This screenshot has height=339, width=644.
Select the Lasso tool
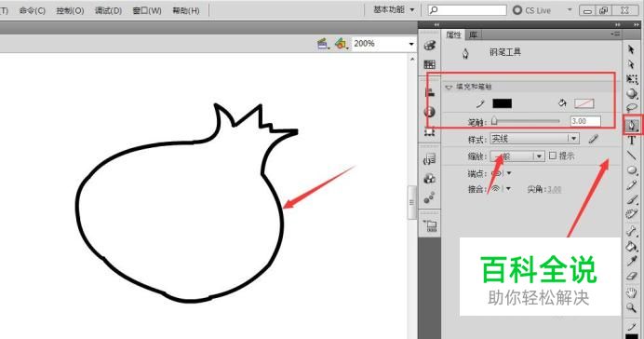click(632, 108)
